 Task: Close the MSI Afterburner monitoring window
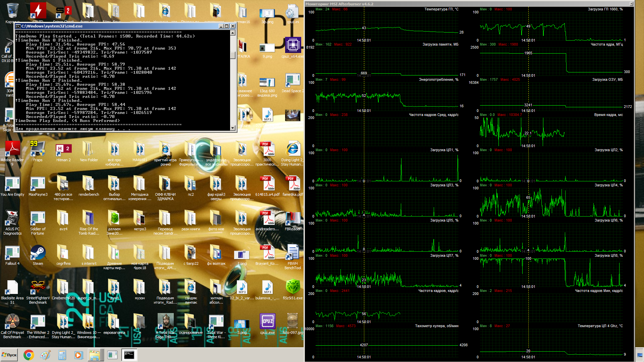(x=631, y=4)
